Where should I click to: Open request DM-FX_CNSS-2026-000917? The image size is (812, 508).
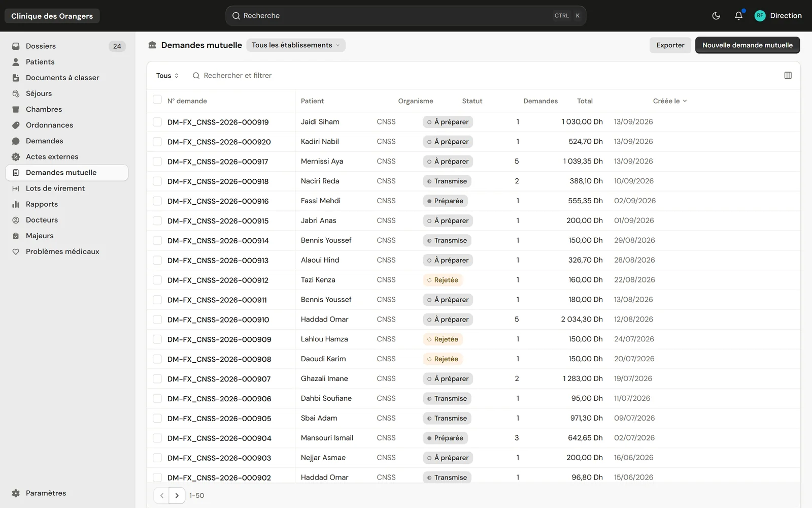click(218, 162)
